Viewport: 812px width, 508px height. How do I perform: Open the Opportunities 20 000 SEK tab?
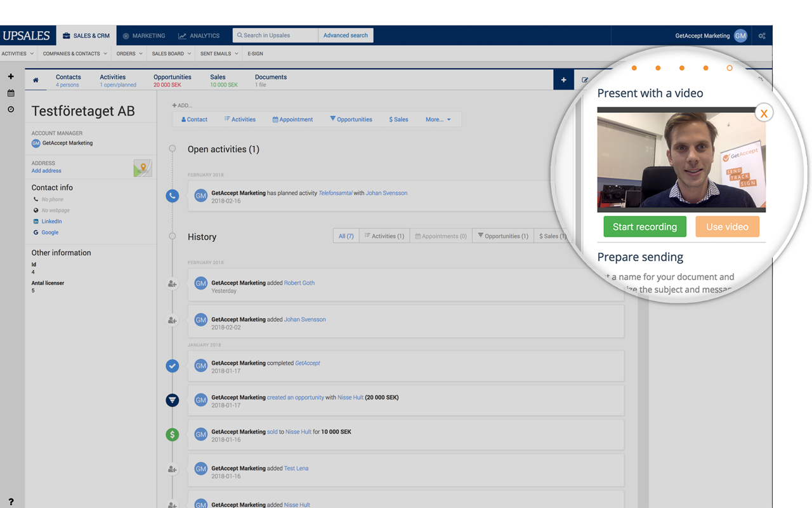pyautogui.click(x=172, y=80)
